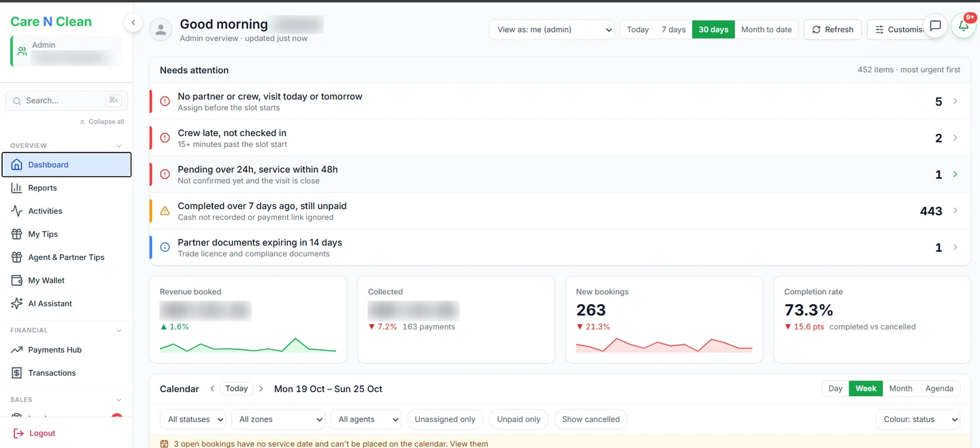Click the Activities pulse icon
980x448 pixels.
[x=17, y=211]
